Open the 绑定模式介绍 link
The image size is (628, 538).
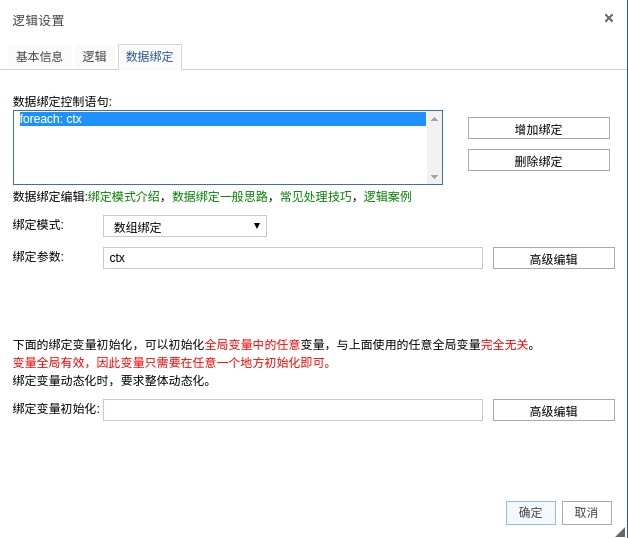126,197
